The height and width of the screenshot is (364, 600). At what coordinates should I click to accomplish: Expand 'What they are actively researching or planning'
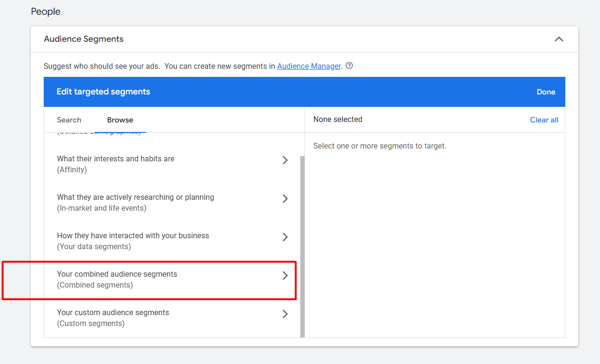click(135, 197)
